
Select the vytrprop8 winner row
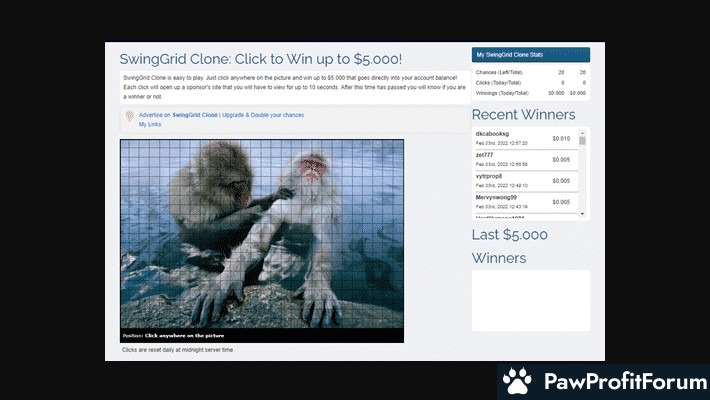(525, 181)
